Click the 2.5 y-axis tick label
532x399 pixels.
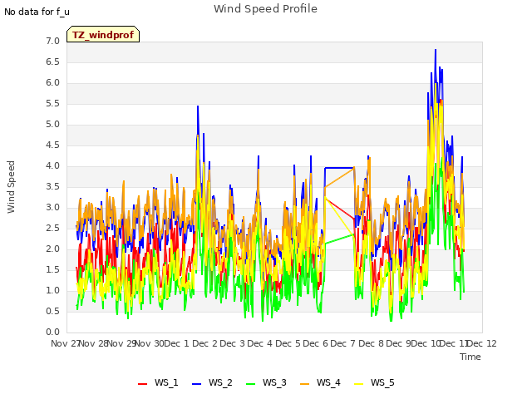(52, 228)
